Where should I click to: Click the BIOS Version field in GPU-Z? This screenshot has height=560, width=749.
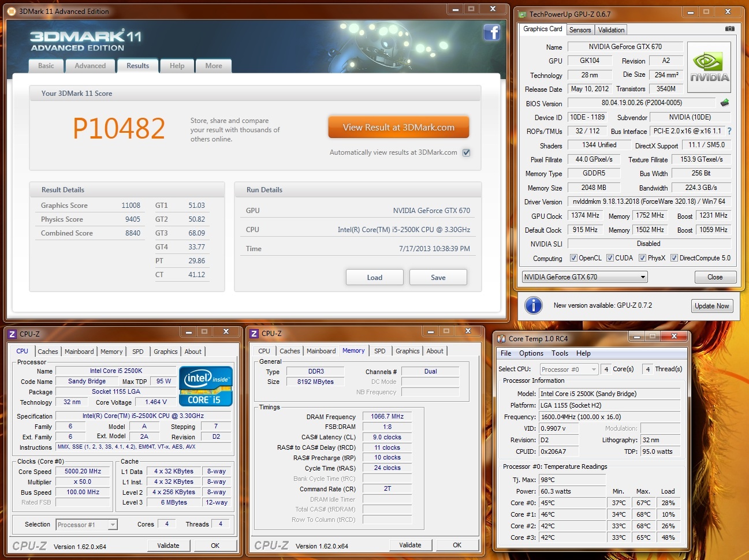tap(642, 103)
